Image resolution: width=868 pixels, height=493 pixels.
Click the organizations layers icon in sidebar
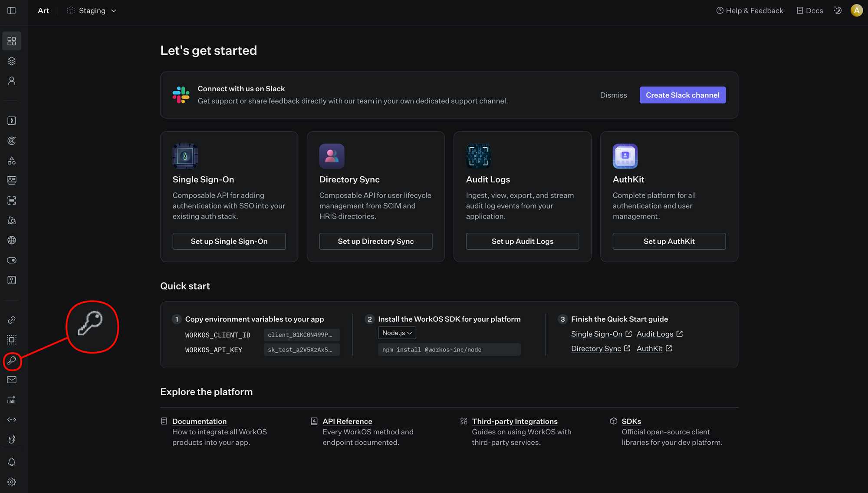[x=12, y=61]
